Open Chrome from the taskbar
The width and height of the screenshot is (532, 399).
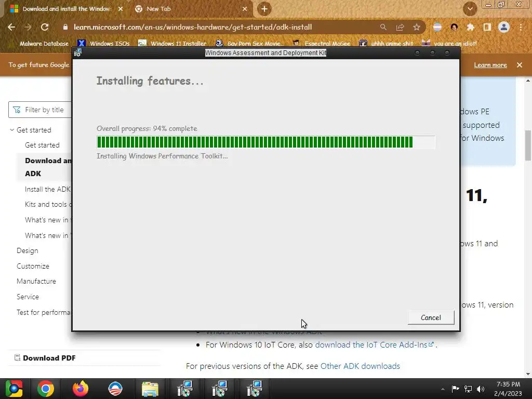(46, 389)
